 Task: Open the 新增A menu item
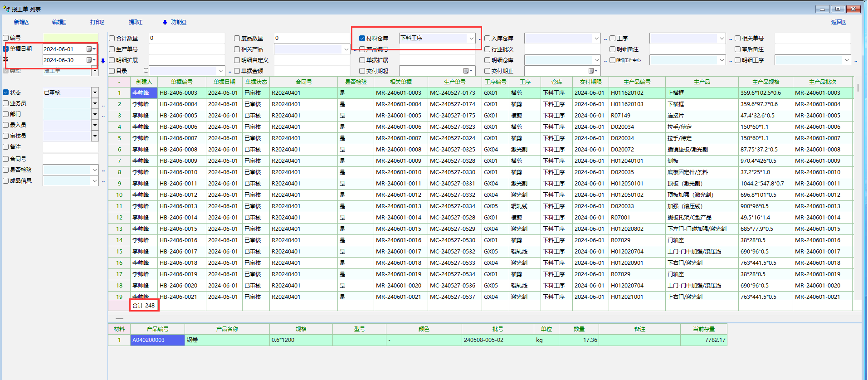(x=21, y=22)
